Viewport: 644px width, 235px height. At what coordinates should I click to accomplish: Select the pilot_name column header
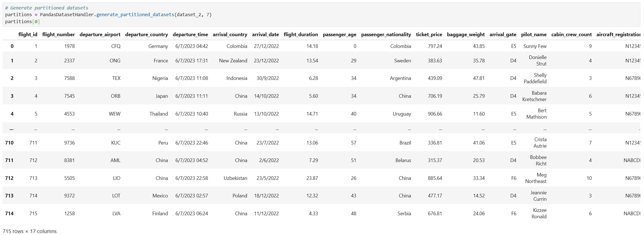(533, 35)
